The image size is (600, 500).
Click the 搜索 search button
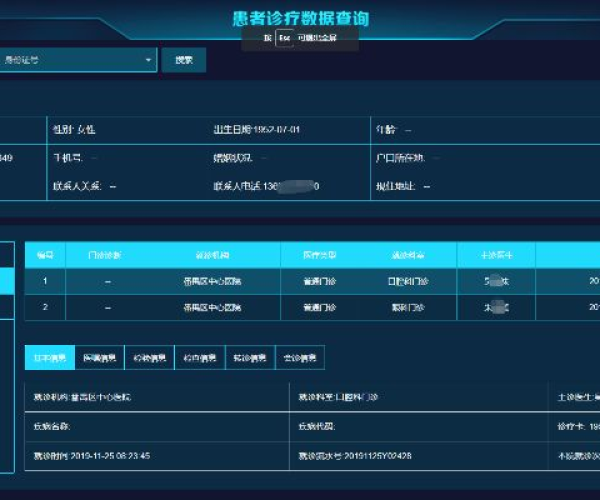coord(184,60)
